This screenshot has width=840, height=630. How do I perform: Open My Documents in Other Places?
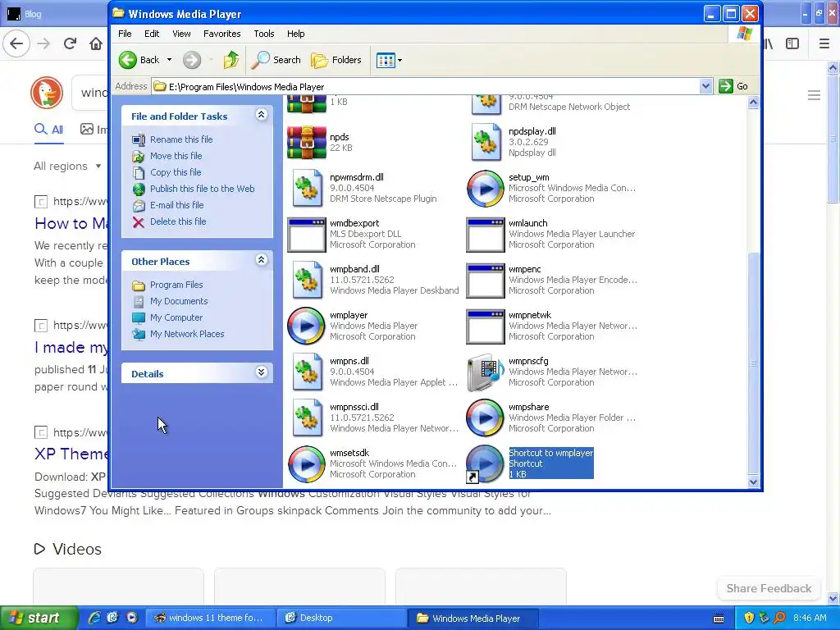pos(178,301)
